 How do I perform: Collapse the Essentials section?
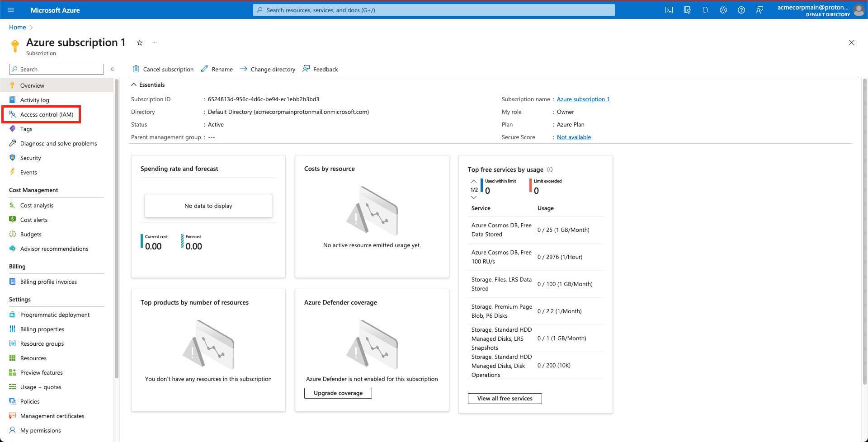coord(134,85)
